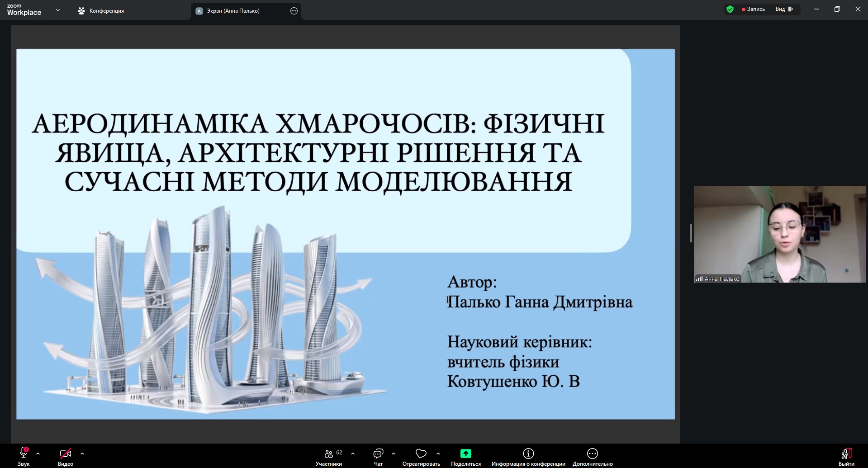Open the Участники participants panel
868x468 pixels.
pos(329,453)
